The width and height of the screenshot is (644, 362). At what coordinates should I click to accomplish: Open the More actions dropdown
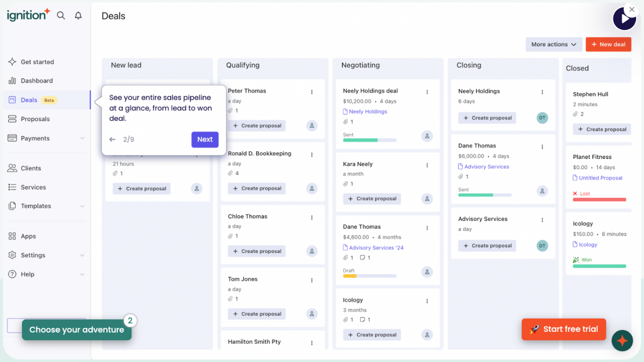pyautogui.click(x=553, y=44)
